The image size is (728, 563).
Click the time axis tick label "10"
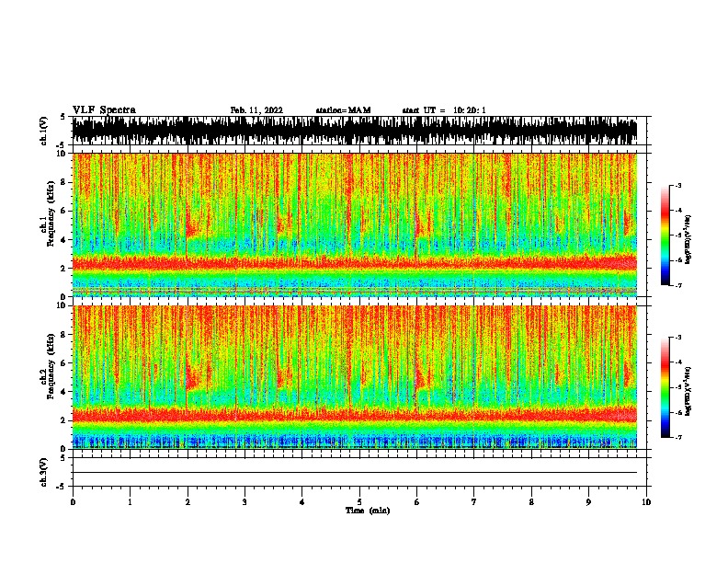point(646,502)
